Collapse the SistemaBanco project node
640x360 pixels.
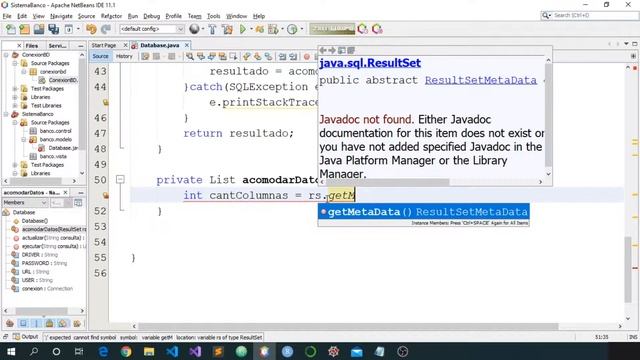click(x=6, y=114)
